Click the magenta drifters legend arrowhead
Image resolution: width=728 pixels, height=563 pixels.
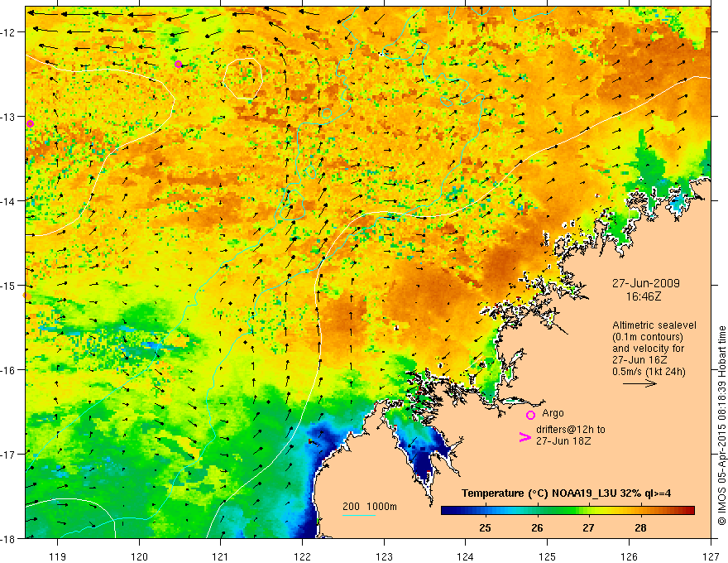point(524,437)
